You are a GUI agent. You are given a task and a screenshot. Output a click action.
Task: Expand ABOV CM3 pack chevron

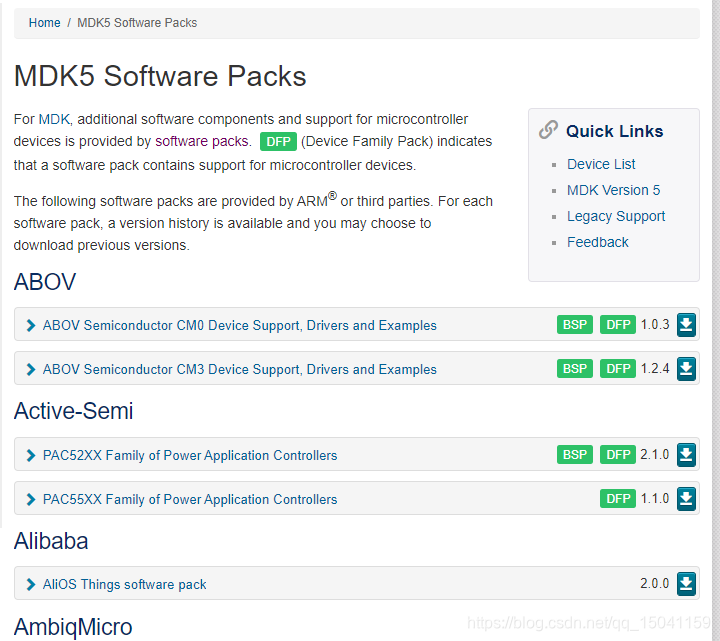tap(31, 369)
